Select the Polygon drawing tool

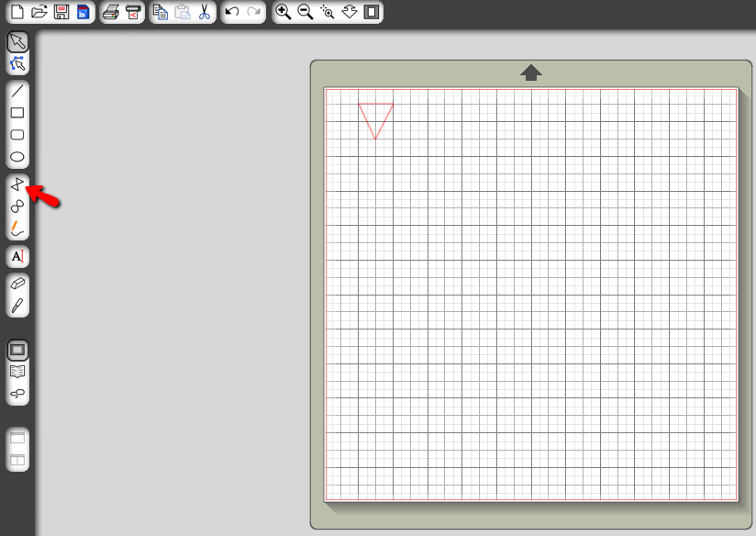click(17, 184)
